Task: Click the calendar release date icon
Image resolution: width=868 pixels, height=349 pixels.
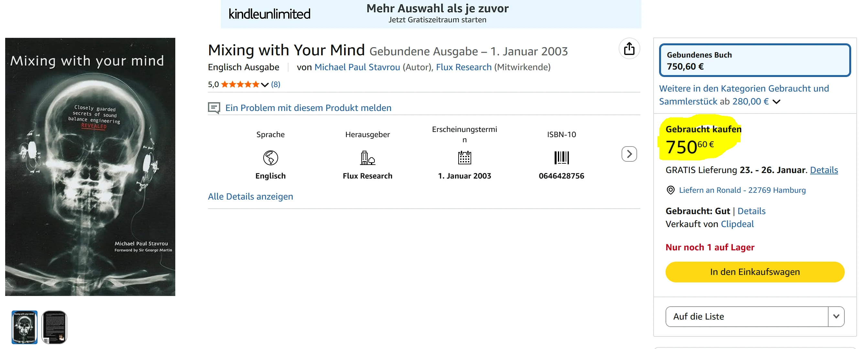Action: 464,158
